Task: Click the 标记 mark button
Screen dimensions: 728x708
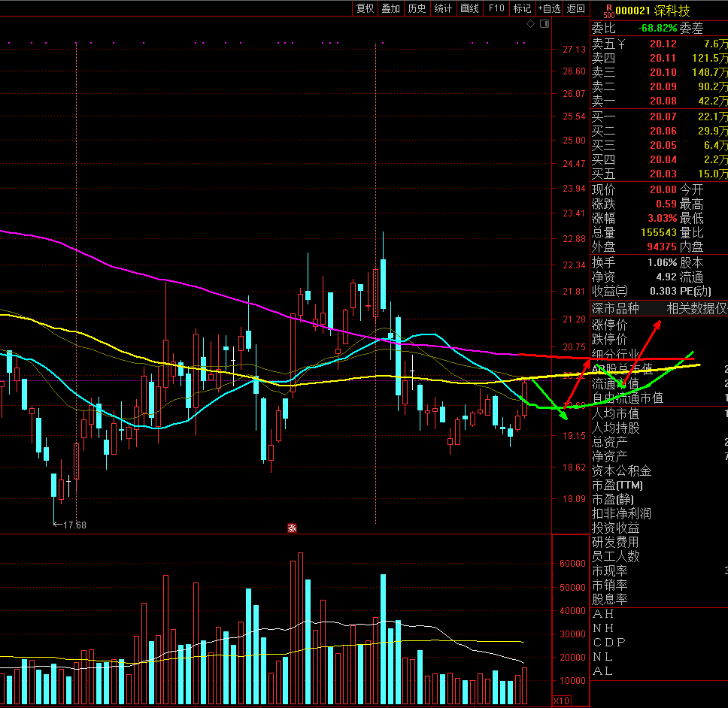Action: pos(523,8)
